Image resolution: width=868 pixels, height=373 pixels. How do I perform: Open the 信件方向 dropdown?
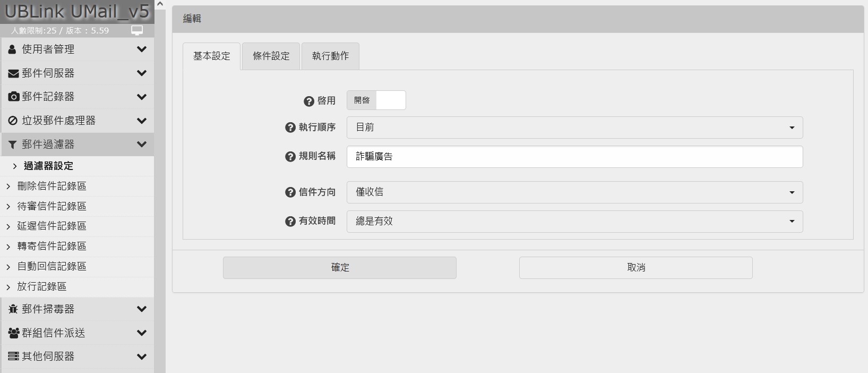tap(574, 192)
